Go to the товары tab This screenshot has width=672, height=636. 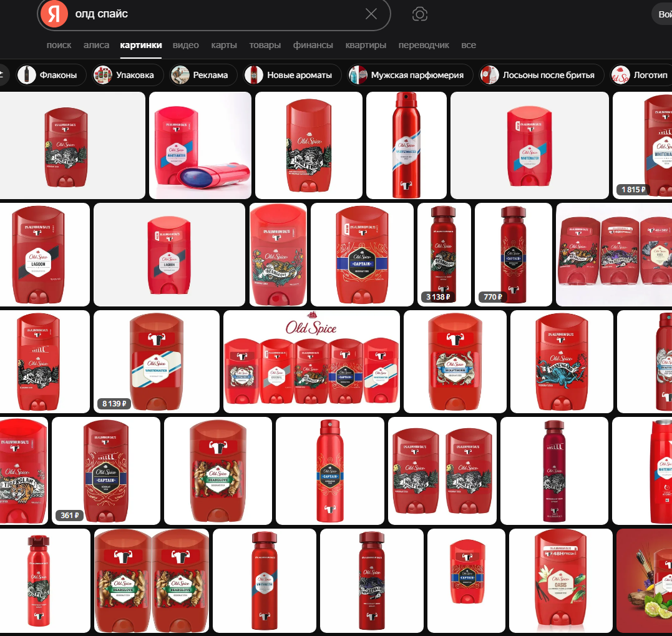click(x=265, y=45)
